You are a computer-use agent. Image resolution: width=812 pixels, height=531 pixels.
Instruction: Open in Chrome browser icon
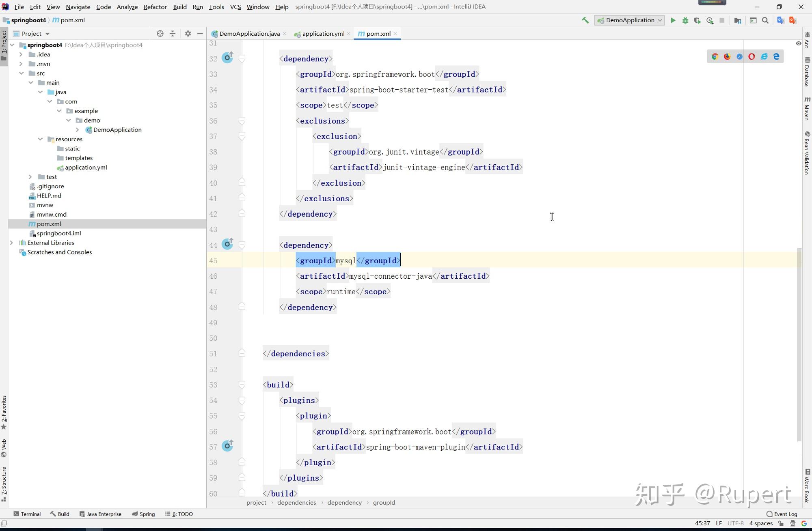pos(715,57)
